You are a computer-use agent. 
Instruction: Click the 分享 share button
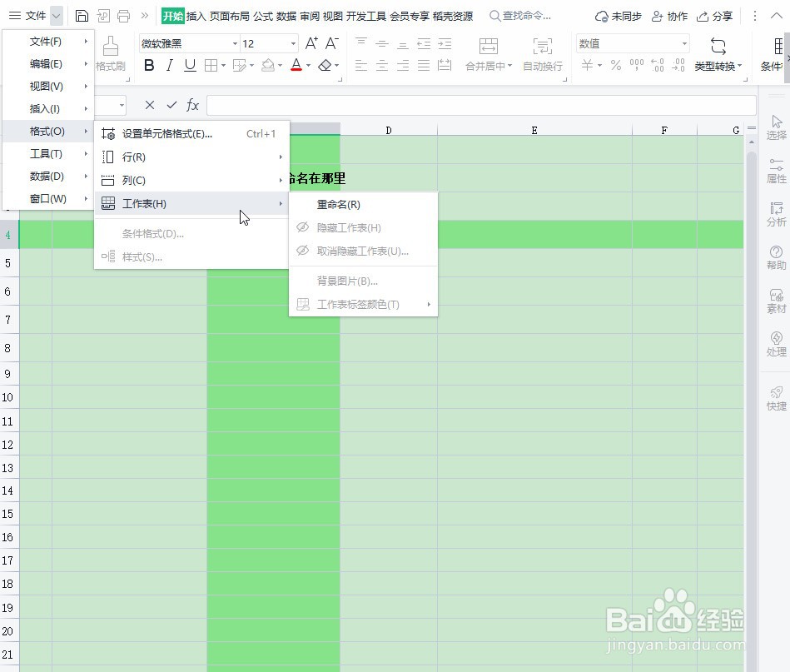[714, 16]
